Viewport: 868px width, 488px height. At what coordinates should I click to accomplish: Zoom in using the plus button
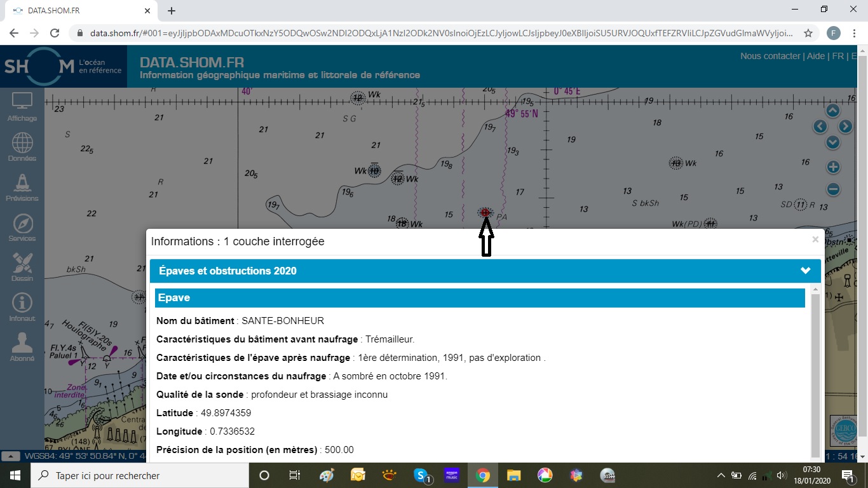832,166
